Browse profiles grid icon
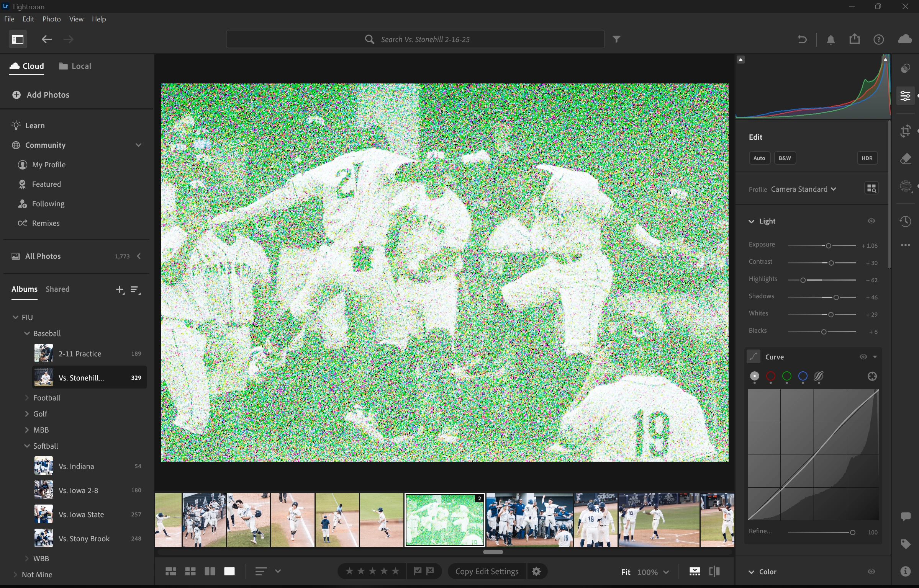Viewport: 919px width, 588px height. (871, 188)
